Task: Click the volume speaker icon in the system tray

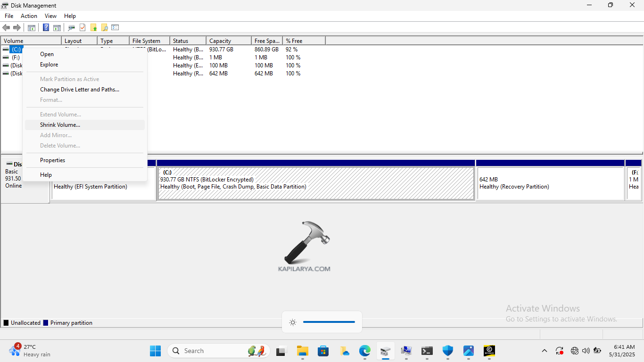Action: pos(586,351)
